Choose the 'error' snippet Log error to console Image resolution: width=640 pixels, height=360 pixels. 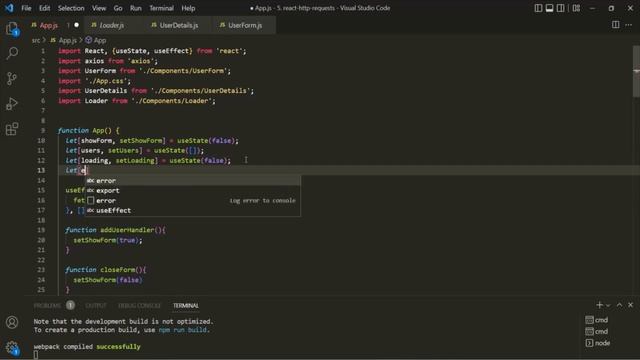click(193, 200)
